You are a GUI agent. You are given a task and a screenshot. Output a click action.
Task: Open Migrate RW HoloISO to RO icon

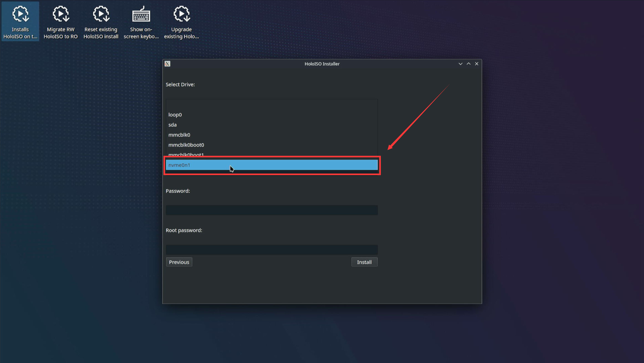(61, 22)
